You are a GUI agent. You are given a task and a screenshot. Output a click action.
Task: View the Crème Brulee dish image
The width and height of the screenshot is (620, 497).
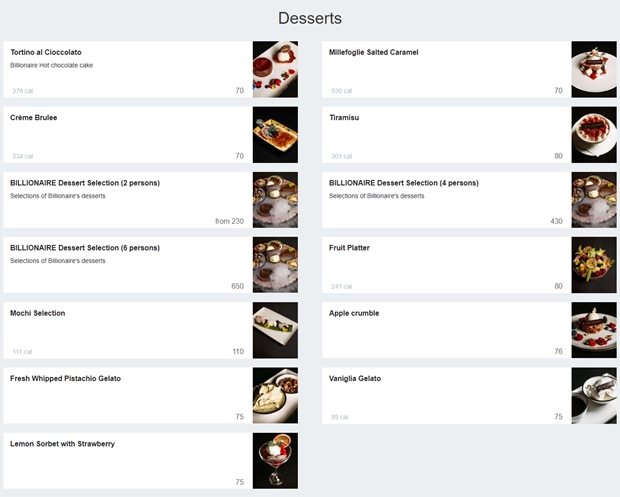pos(275,134)
